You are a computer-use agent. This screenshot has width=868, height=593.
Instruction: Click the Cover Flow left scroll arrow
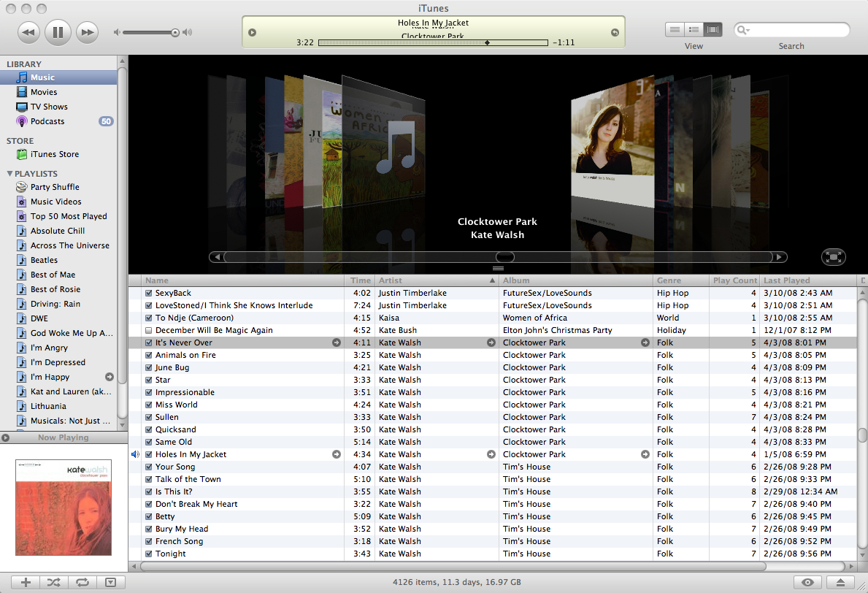tap(217, 257)
